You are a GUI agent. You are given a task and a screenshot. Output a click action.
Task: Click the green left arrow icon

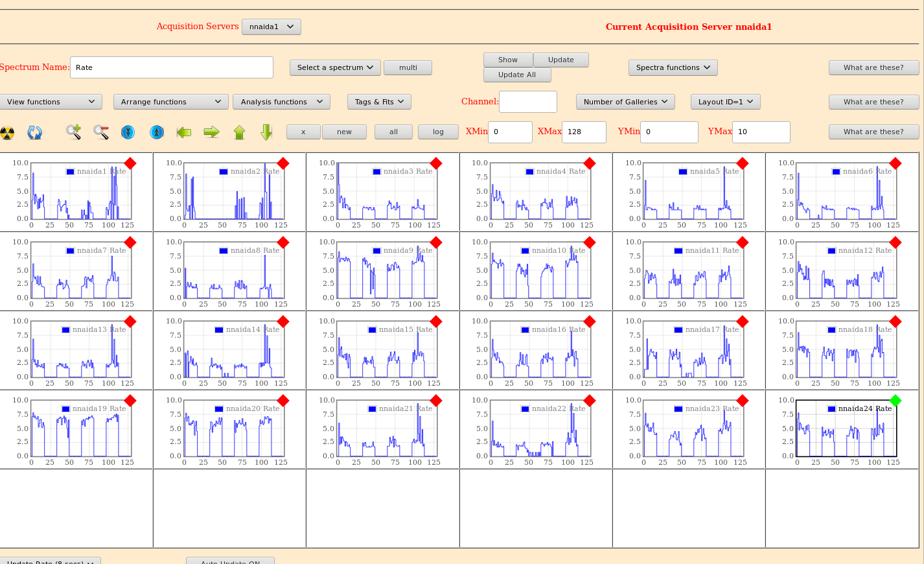pyautogui.click(x=184, y=132)
